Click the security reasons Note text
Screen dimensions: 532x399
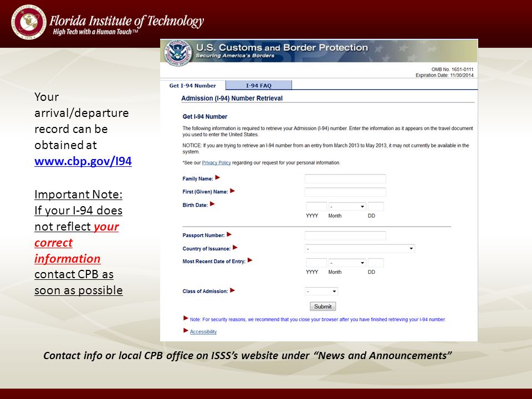tap(318, 320)
